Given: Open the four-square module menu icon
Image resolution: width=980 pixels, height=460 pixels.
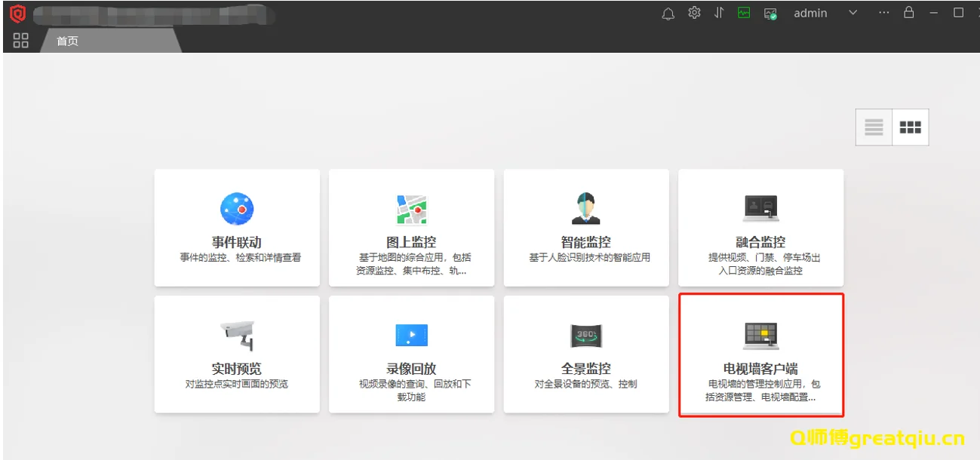Looking at the screenshot, I should 21,41.
